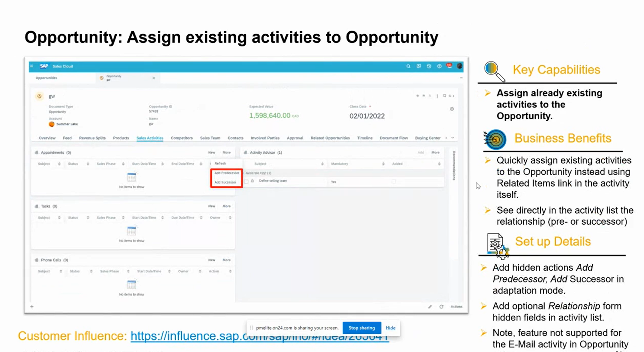Toggle the Added checkbox for Define selling team
Screen dimensions: 644x352
click(x=394, y=181)
